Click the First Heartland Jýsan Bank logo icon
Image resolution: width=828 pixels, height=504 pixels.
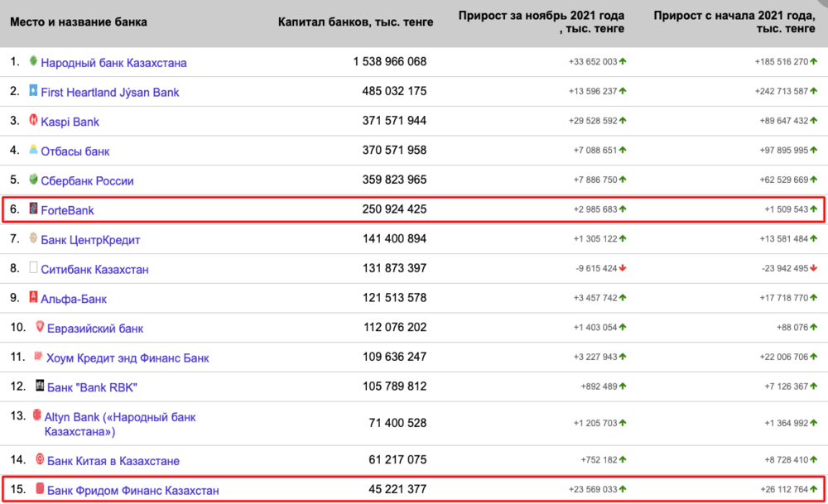coord(33,90)
